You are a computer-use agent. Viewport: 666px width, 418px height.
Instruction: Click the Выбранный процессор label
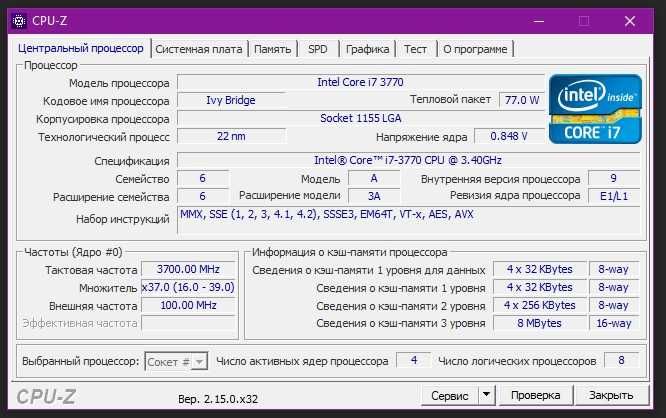(x=81, y=362)
